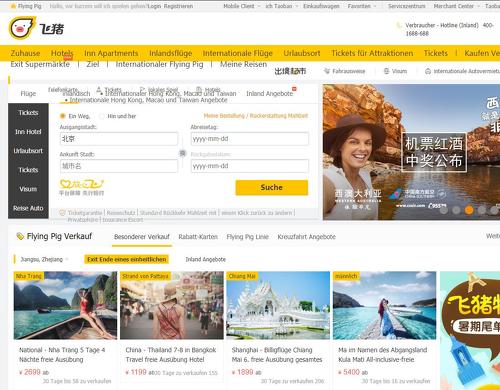Open China - Thailand Bangkok Travel deal title

pyautogui.click(x=171, y=355)
